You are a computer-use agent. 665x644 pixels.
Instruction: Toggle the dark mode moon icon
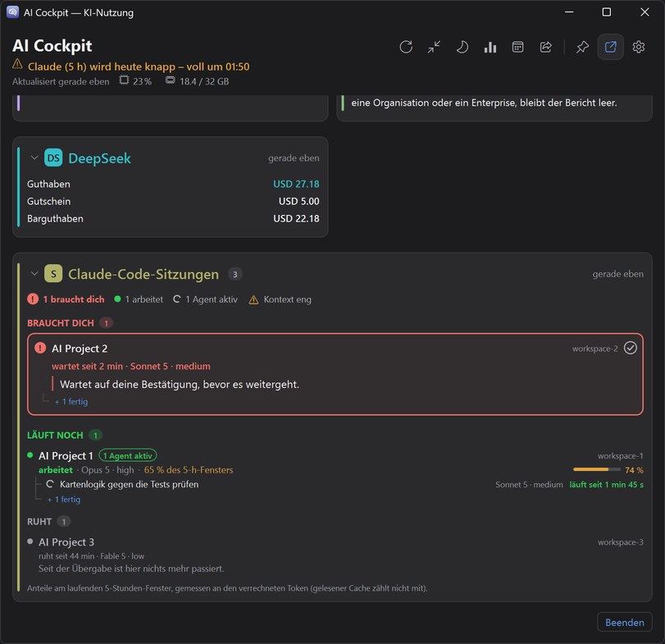[x=462, y=47]
